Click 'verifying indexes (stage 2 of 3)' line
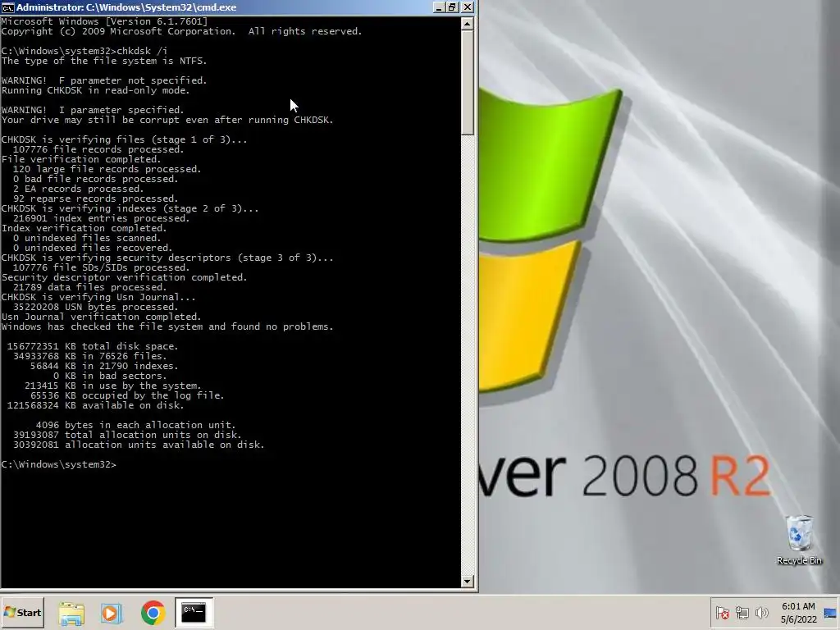The image size is (840, 630). (x=130, y=208)
